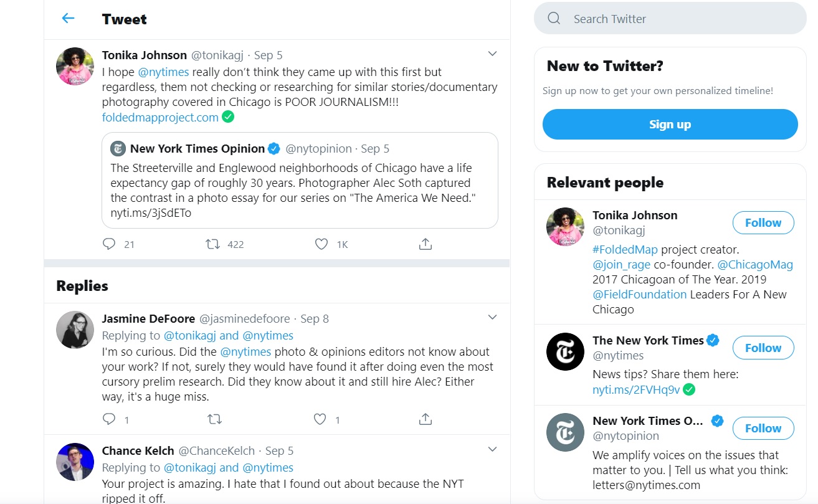The height and width of the screenshot is (504, 818).
Task: Retweet Tonika Johnson's tweet
Action: tap(213, 244)
